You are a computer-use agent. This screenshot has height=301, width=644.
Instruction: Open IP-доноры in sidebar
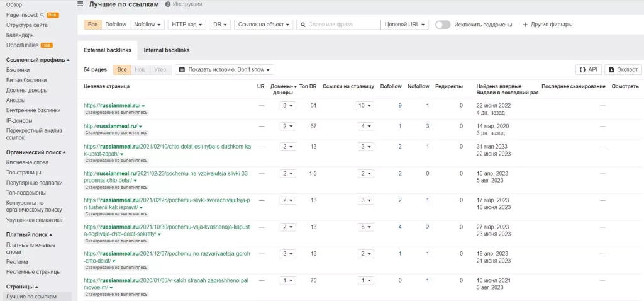[19, 121]
